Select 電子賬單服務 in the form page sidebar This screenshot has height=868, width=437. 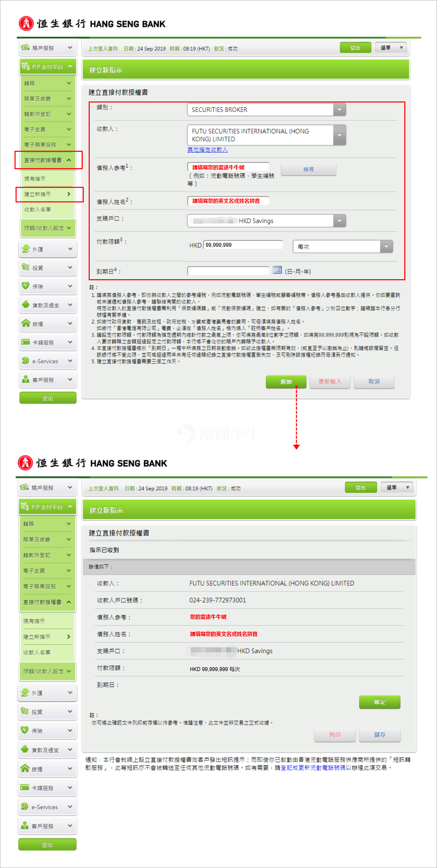(x=47, y=145)
